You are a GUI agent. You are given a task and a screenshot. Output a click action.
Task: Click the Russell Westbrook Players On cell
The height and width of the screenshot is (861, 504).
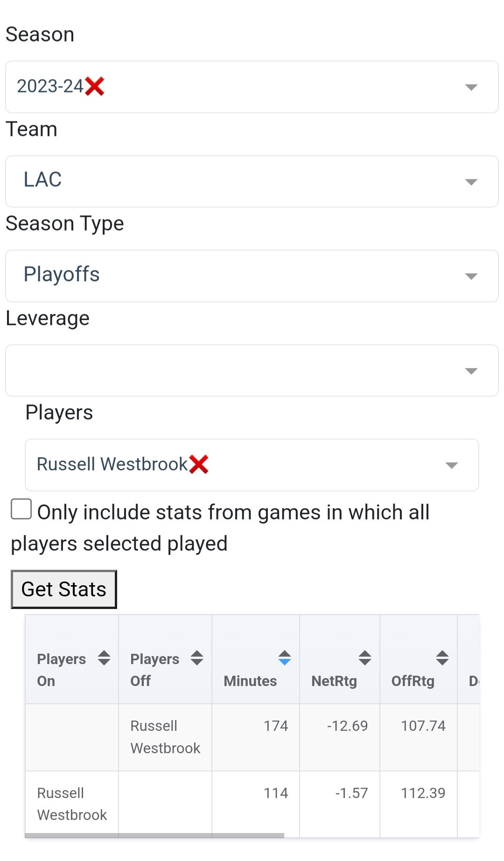click(x=72, y=804)
